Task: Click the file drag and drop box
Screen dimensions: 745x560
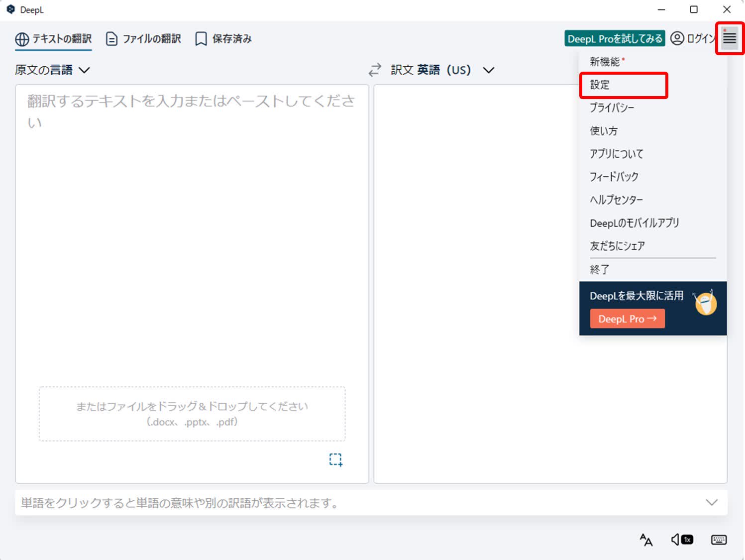Action: pyautogui.click(x=192, y=414)
